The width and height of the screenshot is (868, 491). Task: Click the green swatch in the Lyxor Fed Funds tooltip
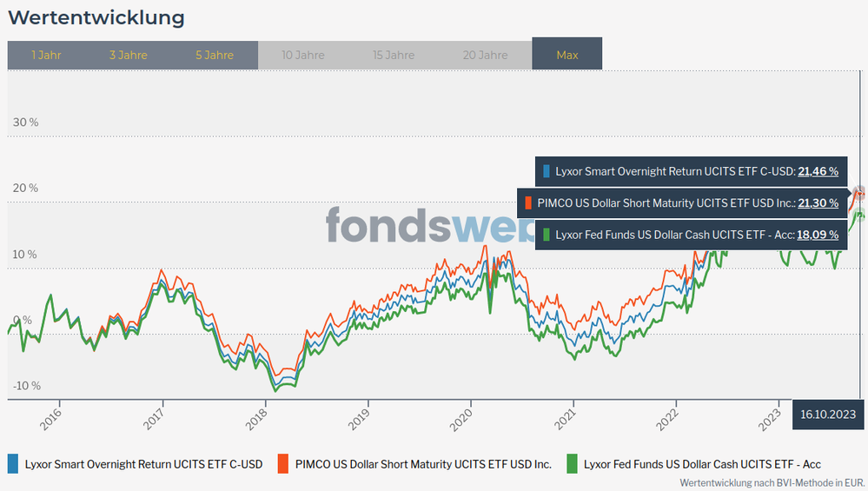547,235
